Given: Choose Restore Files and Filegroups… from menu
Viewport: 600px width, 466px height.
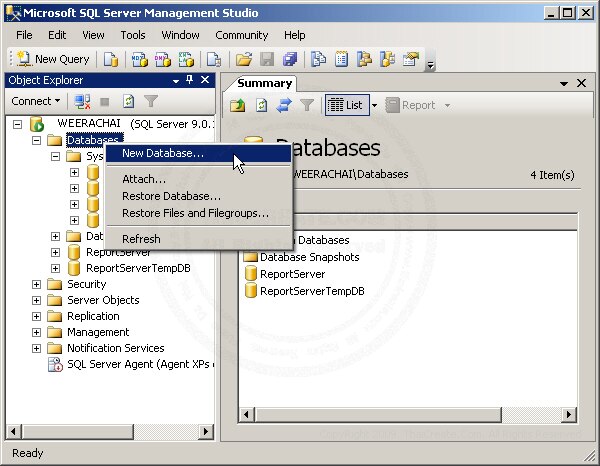Looking at the screenshot, I should tap(198, 213).
